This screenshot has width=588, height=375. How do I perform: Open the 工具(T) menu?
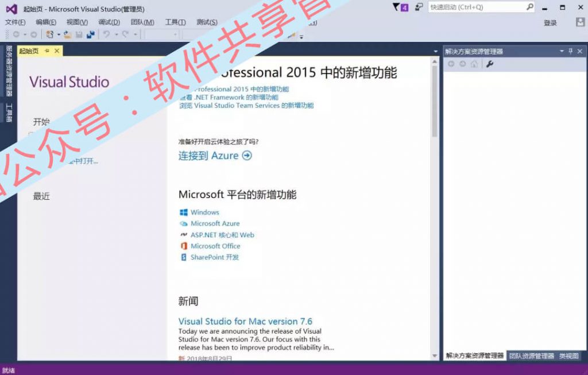[x=175, y=22]
